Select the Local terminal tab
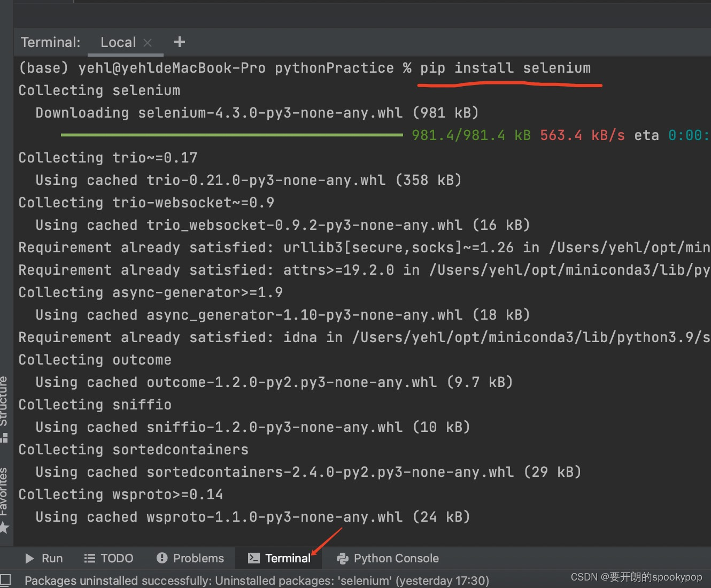711x588 pixels. click(118, 42)
